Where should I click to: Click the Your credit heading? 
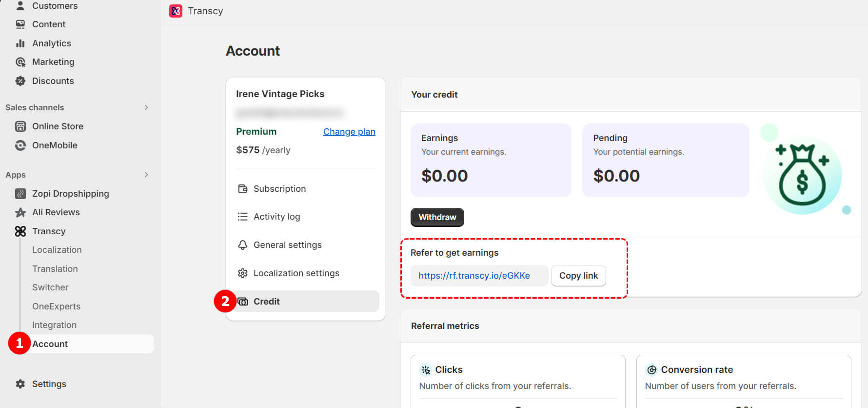[434, 95]
